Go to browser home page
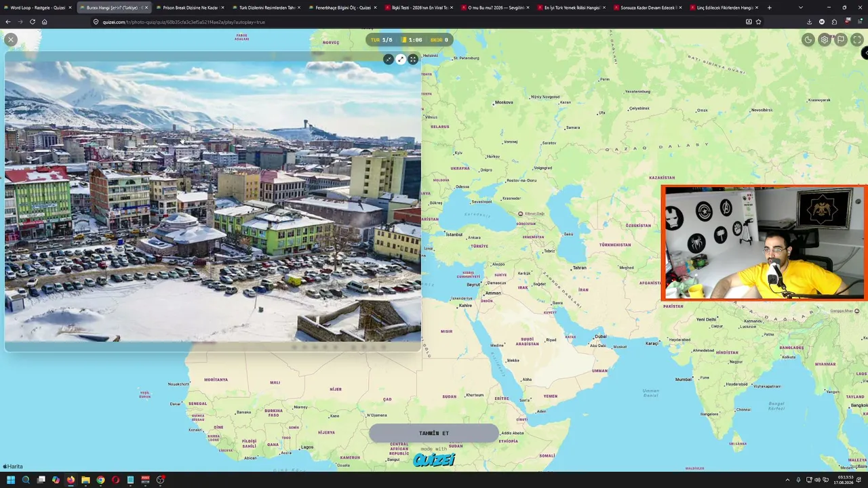Screen dimensions: 868x488 point(45,22)
